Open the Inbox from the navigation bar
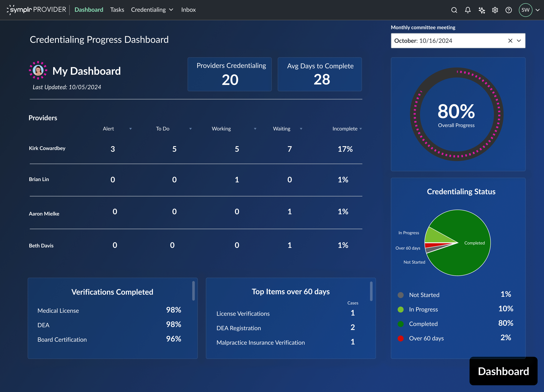Viewport: 544px width, 392px height. tap(188, 10)
